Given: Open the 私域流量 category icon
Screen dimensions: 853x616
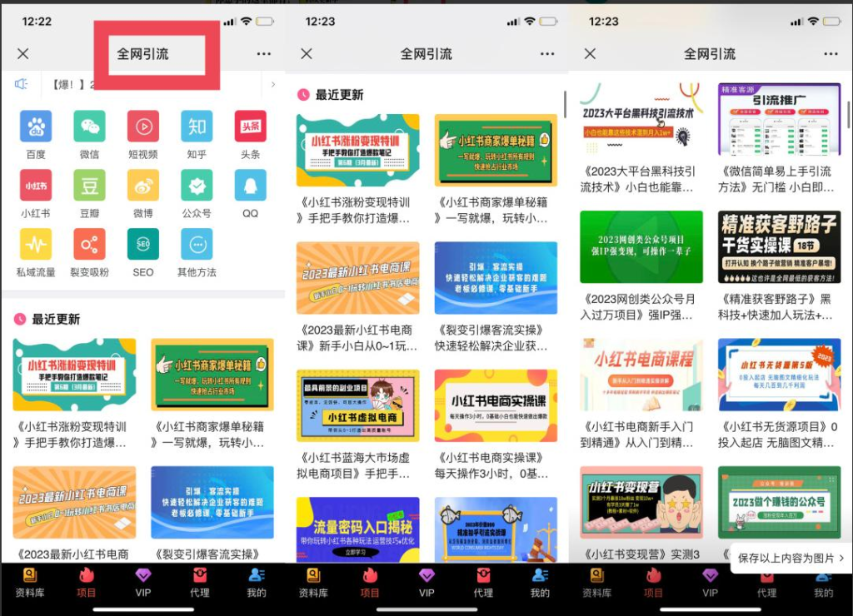Looking at the screenshot, I should 36,244.
